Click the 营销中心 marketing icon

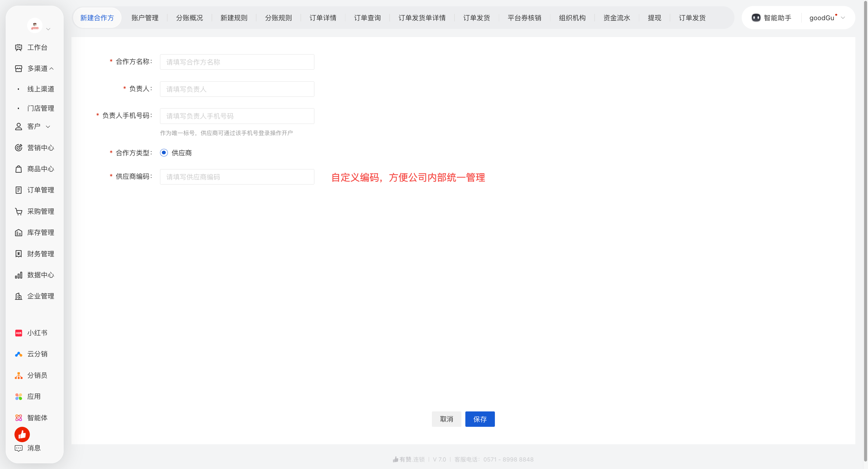pyautogui.click(x=18, y=148)
